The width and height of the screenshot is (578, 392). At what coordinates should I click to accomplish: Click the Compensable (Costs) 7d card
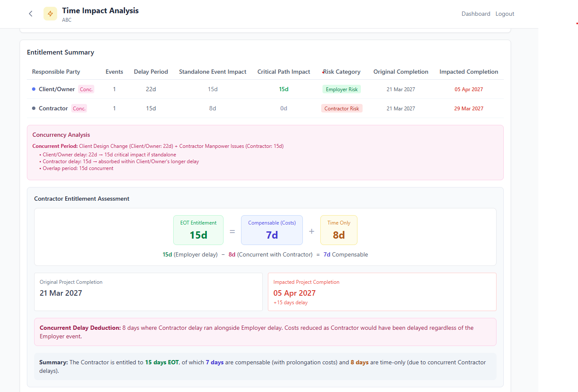click(272, 230)
